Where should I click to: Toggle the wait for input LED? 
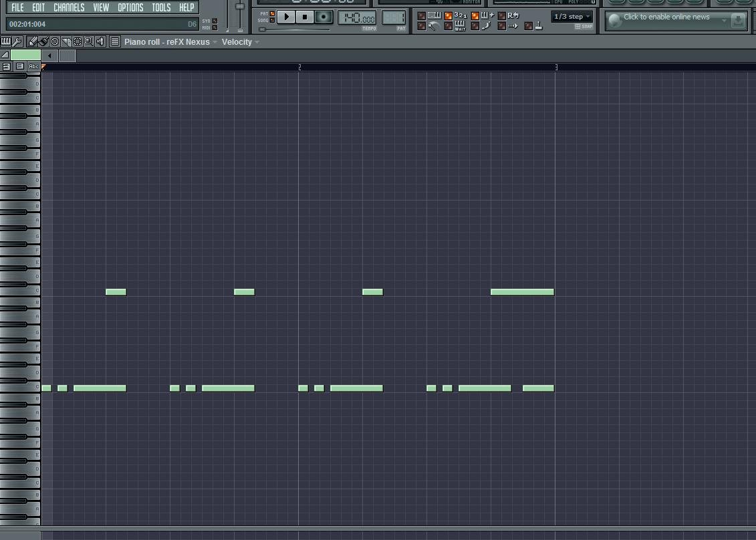[449, 26]
